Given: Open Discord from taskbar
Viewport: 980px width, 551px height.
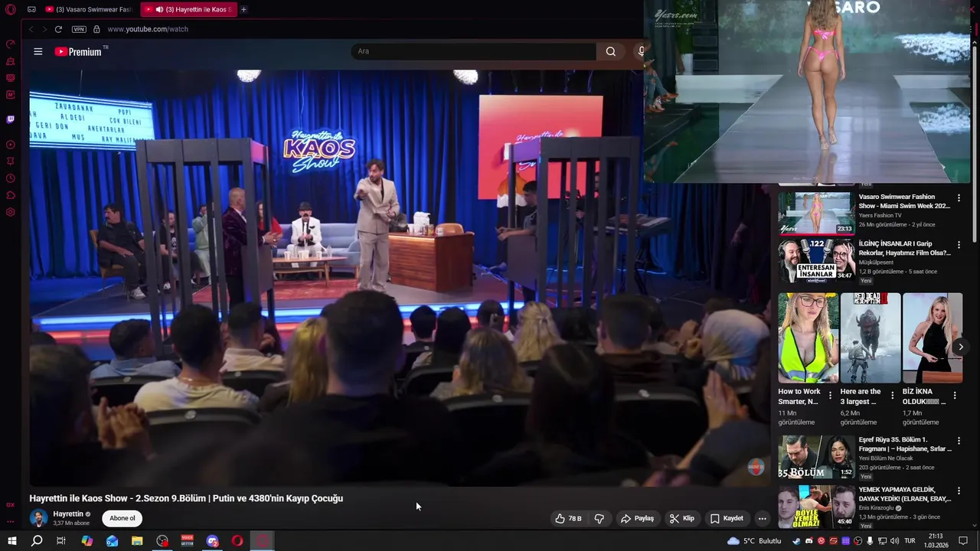Looking at the screenshot, I should tap(213, 541).
